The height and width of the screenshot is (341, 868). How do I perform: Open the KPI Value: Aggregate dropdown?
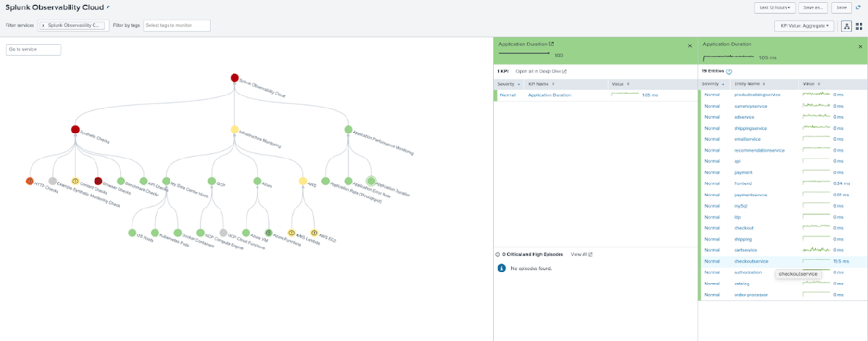click(x=804, y=26)
